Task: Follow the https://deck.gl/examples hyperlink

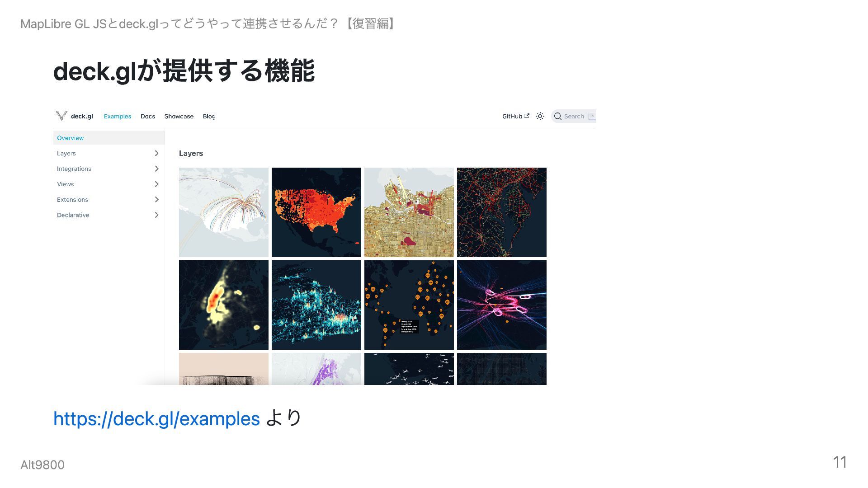Action: click(x=156, y=418)
